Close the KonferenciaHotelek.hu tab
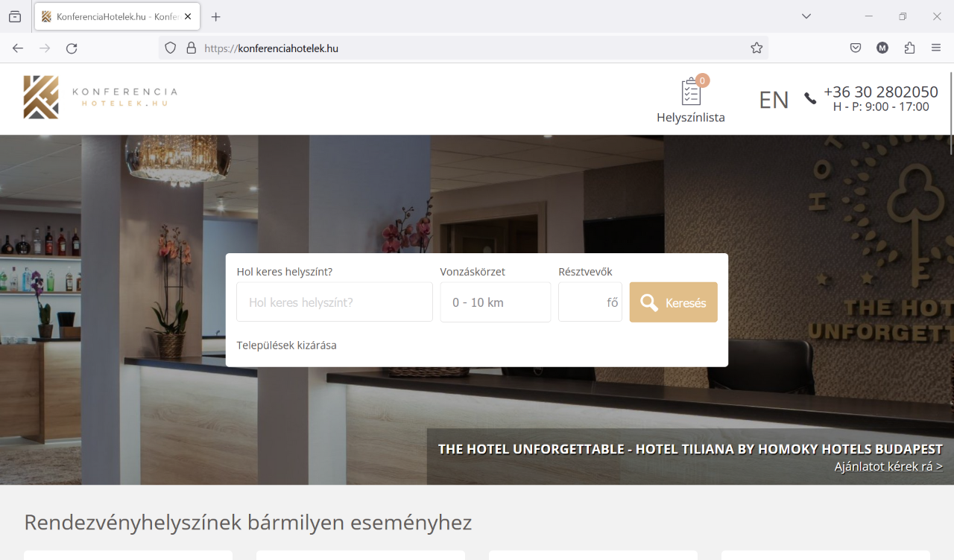Image resolution: width=954 pixels, height=560 pixels. click(x=188, y=16)
